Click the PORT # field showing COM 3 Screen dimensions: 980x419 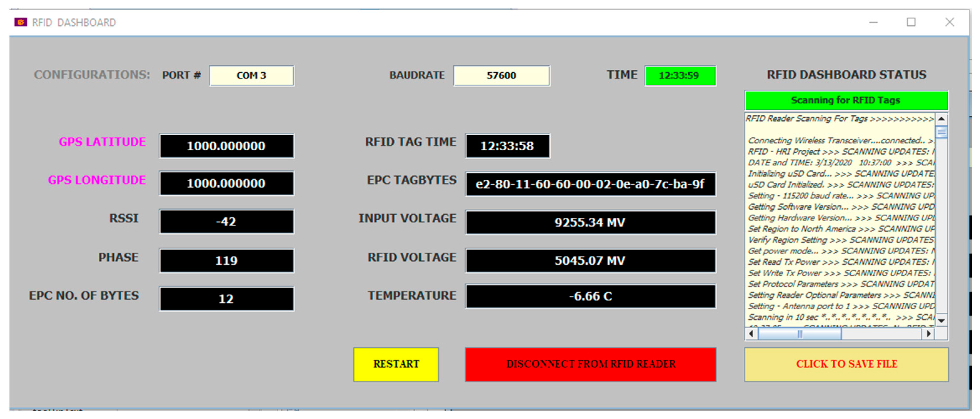(x=251, y=76)
